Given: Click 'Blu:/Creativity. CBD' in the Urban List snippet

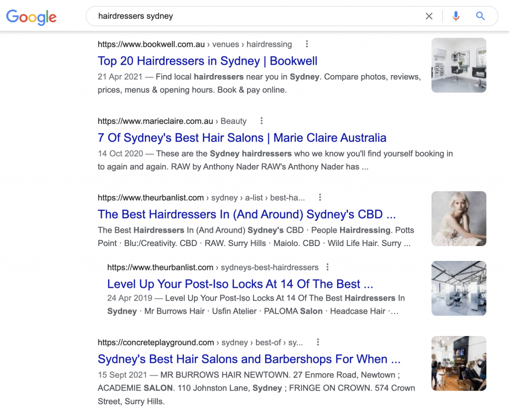Looking at the screenshot, I should pyautogui.click(x=161, y=244).
